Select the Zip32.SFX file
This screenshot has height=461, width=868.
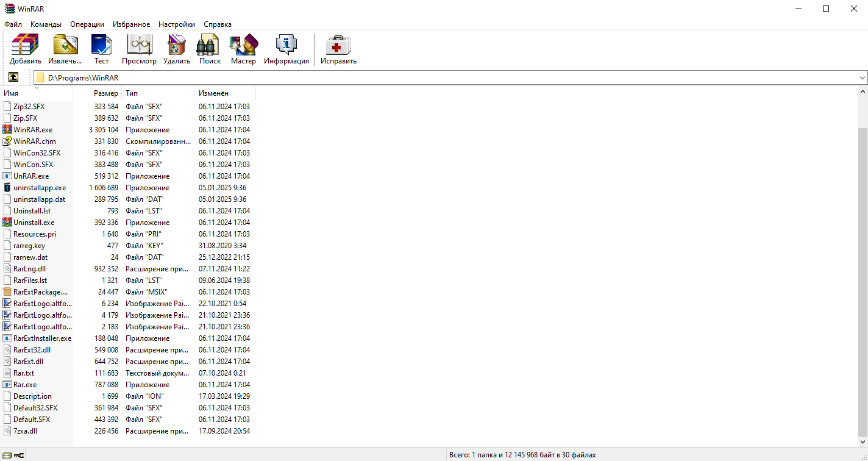[x=29, y=107]
